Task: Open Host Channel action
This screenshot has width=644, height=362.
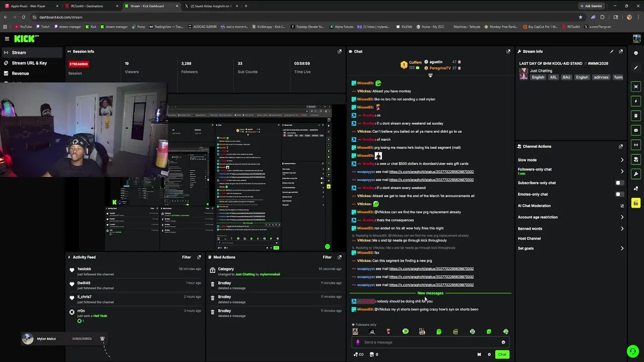Action: [529, 238]
